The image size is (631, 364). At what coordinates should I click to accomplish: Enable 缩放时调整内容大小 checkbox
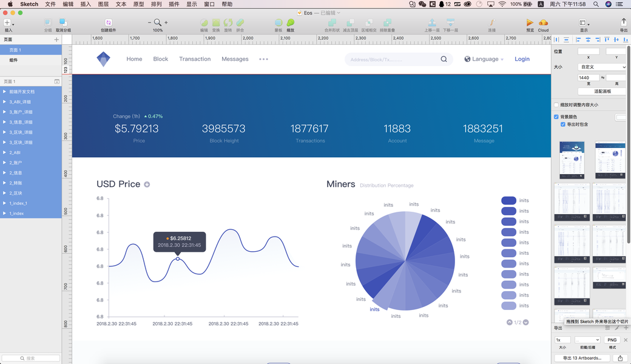point(556,105)
